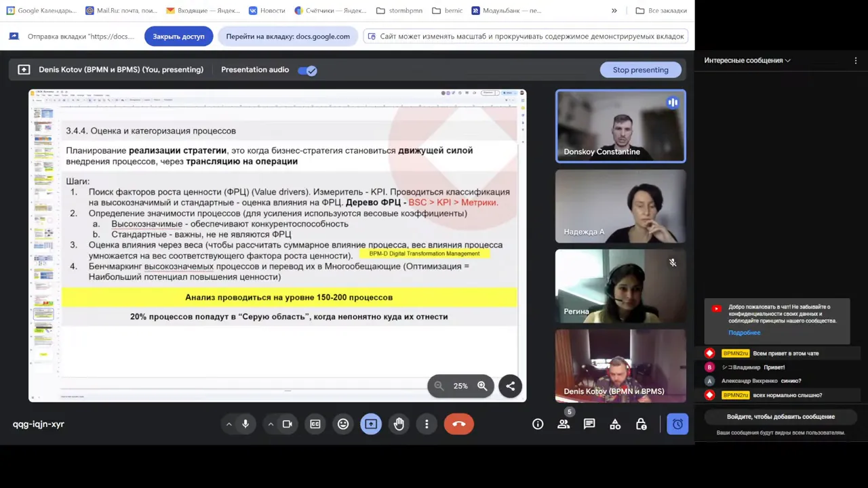The height and width of the screenshot is (488, 868).
Task: Click the 25% zoom level indicator
Action: [460, 386]
